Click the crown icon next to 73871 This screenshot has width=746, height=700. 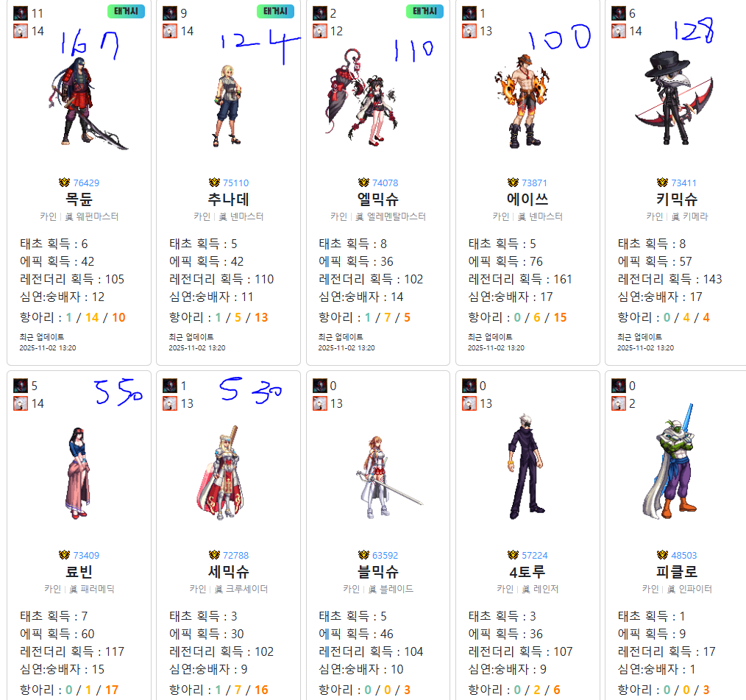pos(513,183)
